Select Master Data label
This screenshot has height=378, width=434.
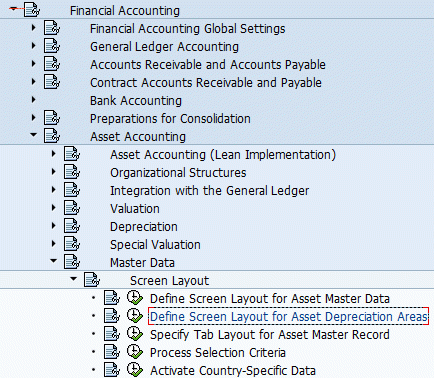[x=142, y=263]
